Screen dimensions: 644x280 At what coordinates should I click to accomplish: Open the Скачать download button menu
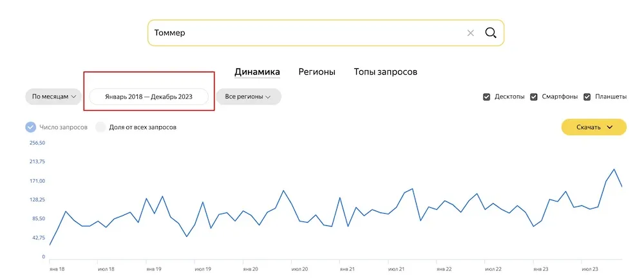(594, 127)
